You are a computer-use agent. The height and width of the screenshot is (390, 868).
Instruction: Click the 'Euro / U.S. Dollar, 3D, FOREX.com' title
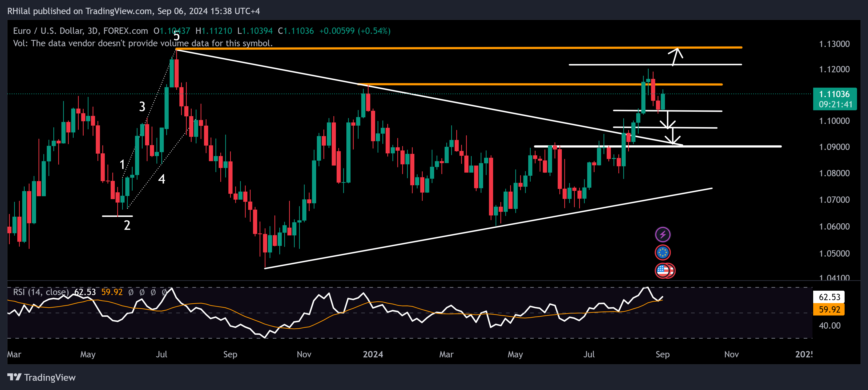pyautogui.click(x=80, y=31)
